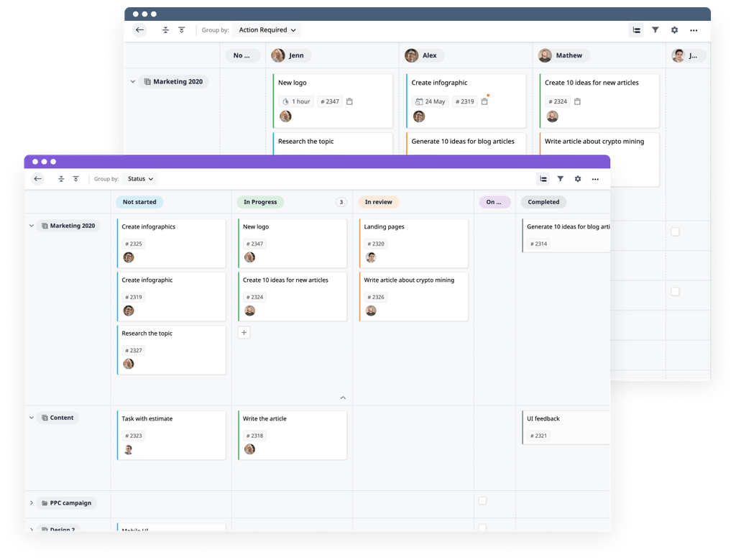Click clipboard icon on New logo card in back window

(x=349, y=101)
